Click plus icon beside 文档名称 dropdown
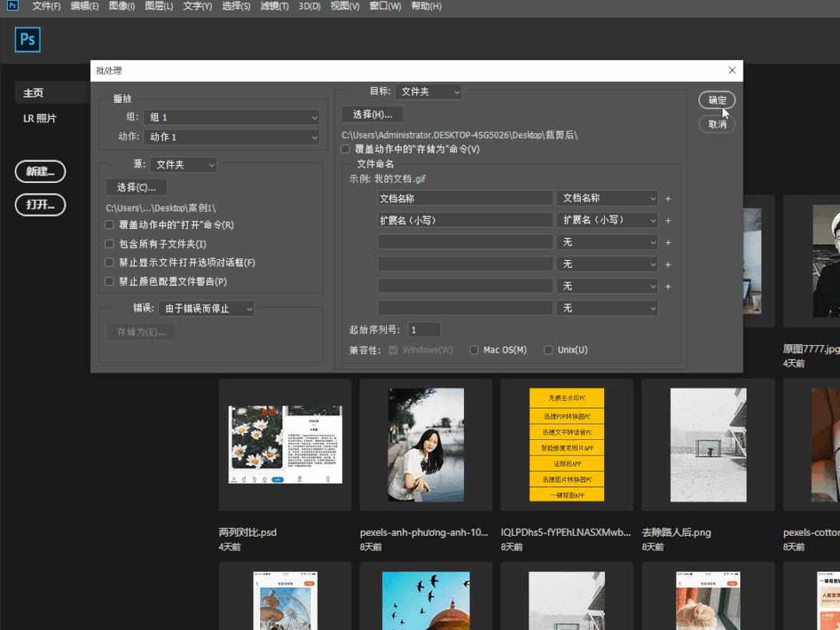Image resolution: width=840 pixels, height=630 pixels. tap(668, 199)
